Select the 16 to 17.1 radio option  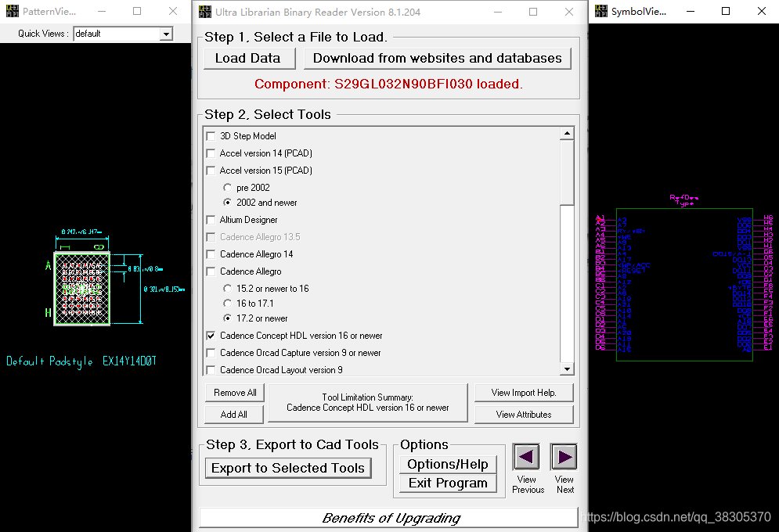(227, 304)
